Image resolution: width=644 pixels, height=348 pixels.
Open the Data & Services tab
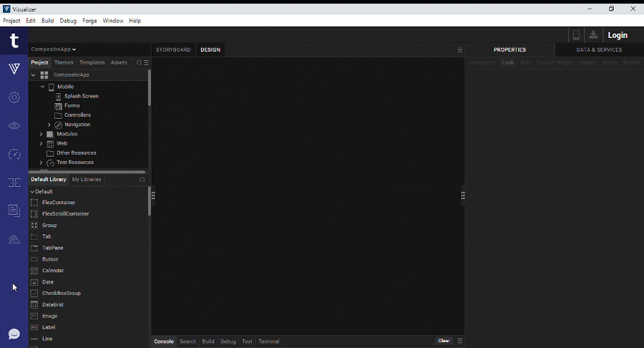click(x=599, y=50)
